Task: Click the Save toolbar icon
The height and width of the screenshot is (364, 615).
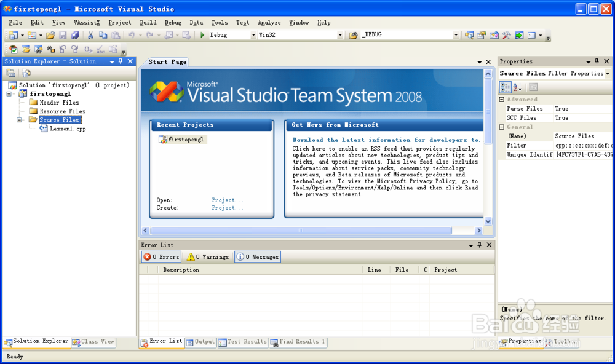Action: (63, 35)
